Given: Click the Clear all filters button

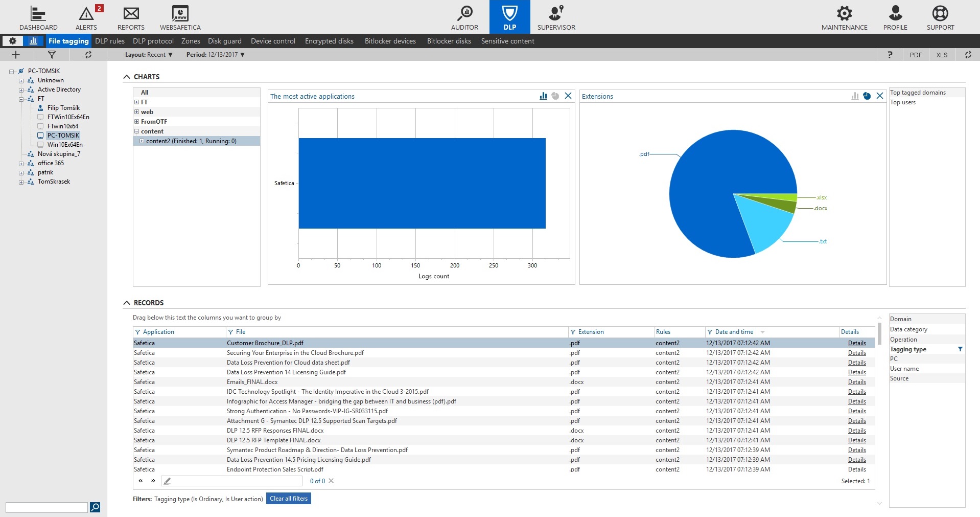Looking at the screenshot, I should [x=289, y=499].
